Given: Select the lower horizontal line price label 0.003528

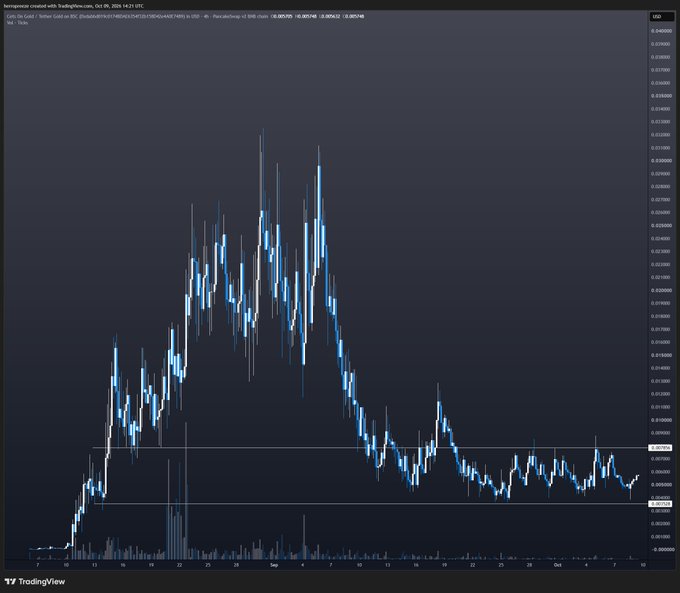Looking at the screenshot, I should (x=660, y=504).
